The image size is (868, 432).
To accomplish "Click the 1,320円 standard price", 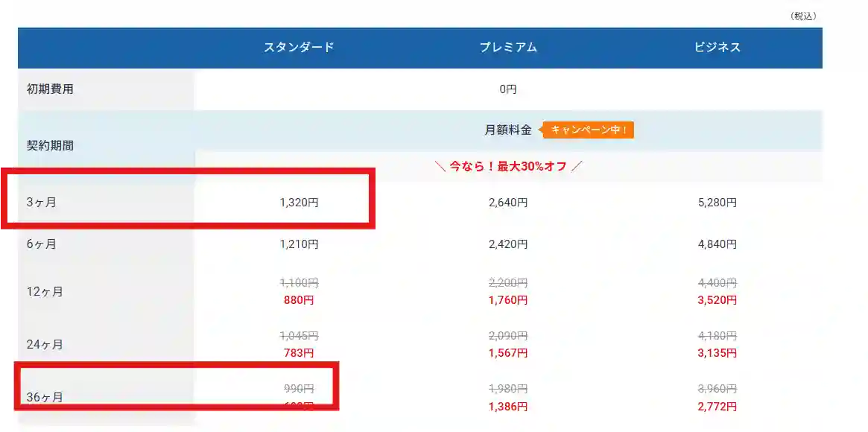I will [299, 203].
